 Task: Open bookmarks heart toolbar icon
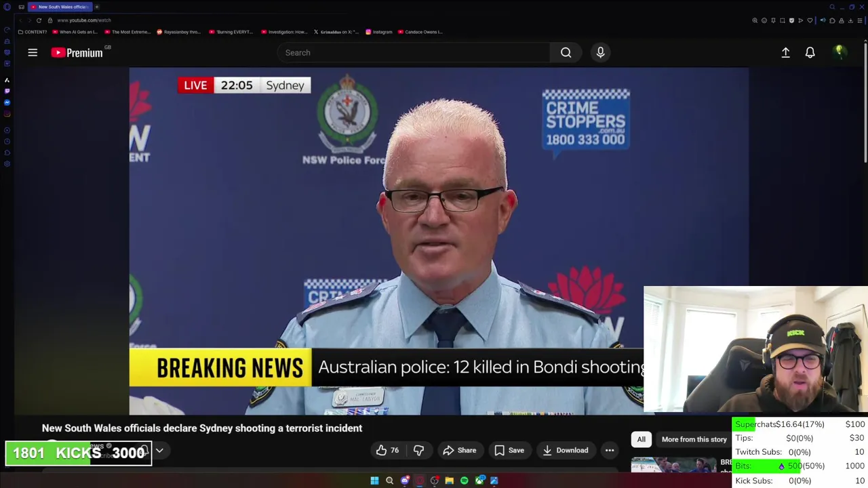pyautogui.click(x=810, y=20)
